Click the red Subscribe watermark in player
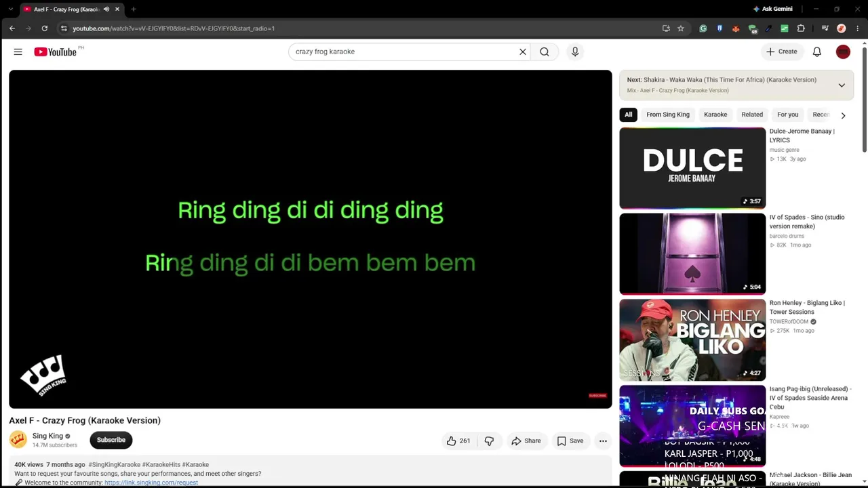The image size is (868, 488). 597,396
